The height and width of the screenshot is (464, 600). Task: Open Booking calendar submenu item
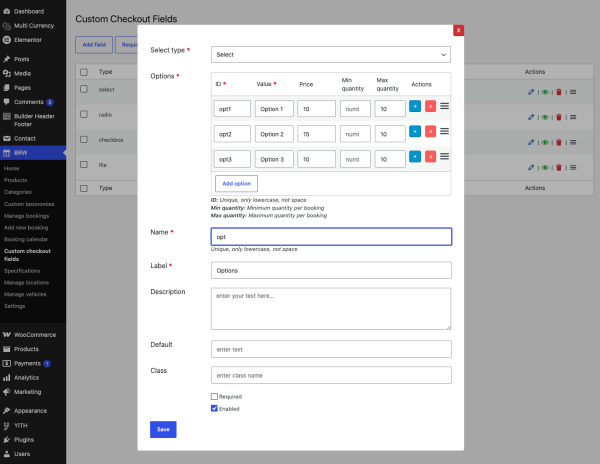pos(26,239)
